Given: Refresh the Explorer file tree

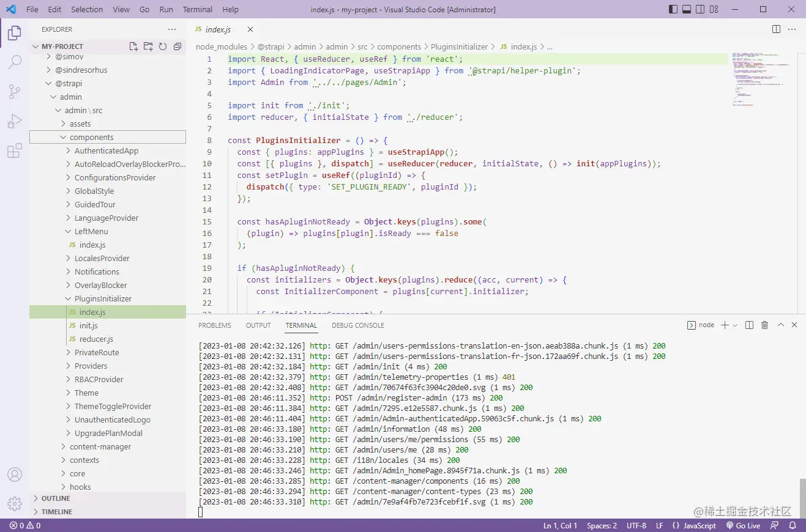Looking at the screenshot, I should coord(163,46).
